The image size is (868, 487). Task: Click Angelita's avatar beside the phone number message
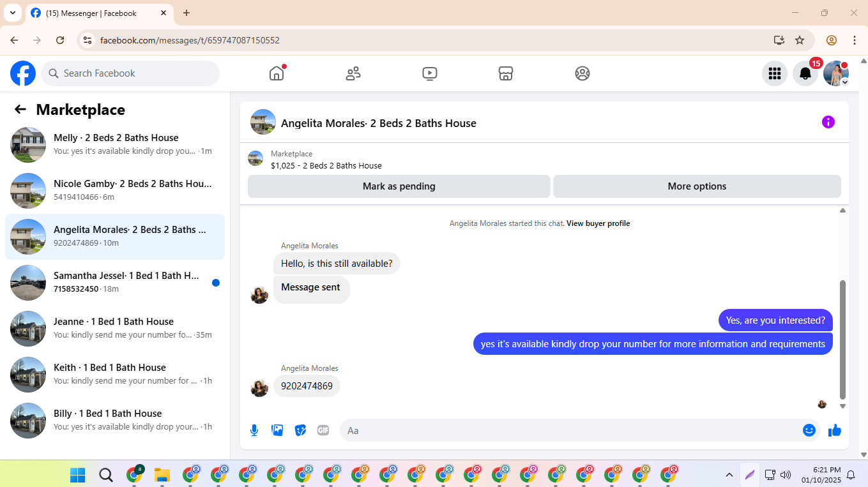[x=259, y=388]
